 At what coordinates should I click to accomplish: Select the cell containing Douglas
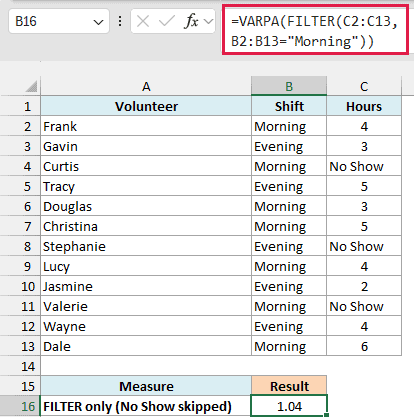pyautogui.click(x=146, y=206)
